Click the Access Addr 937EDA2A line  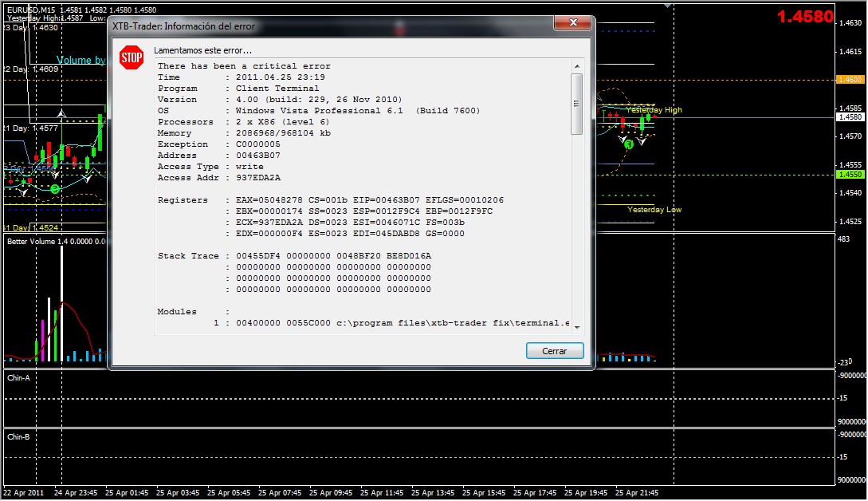[219, 177]
